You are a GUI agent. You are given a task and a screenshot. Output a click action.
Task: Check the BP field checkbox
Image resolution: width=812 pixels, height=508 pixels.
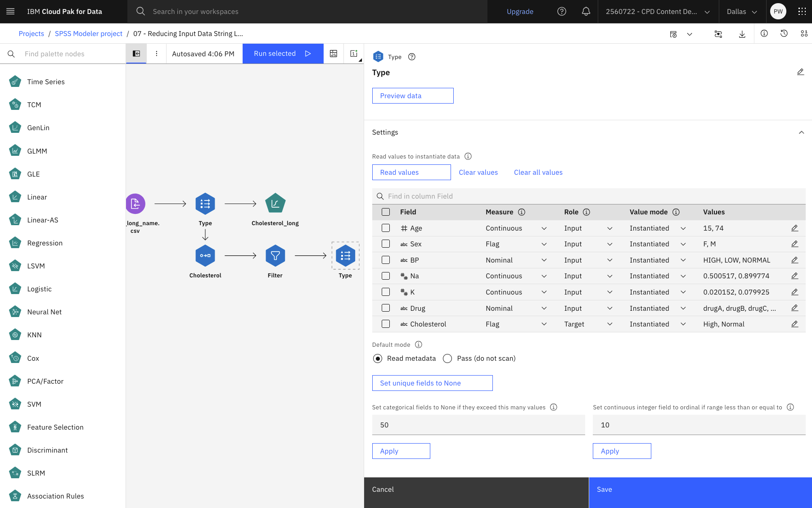[x=386, y=260]
